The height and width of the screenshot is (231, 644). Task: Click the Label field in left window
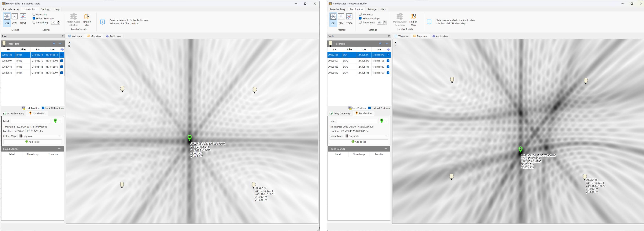pos(31,121)
